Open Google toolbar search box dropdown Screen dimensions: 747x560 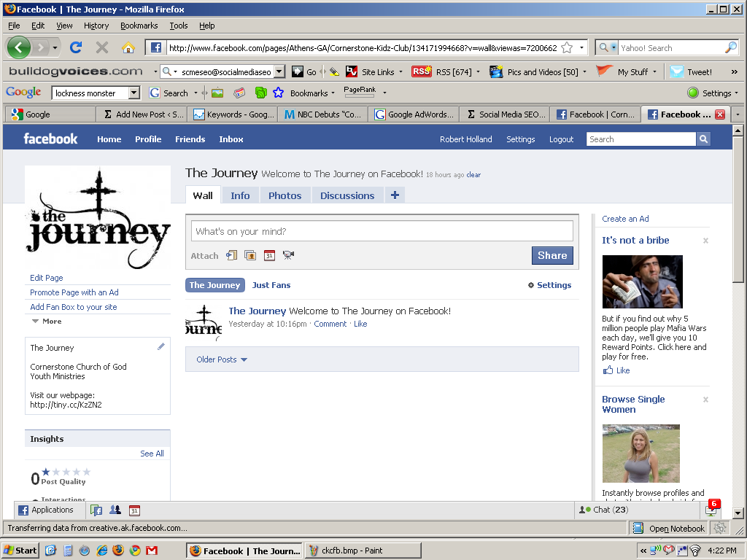(x=134, y=93)
